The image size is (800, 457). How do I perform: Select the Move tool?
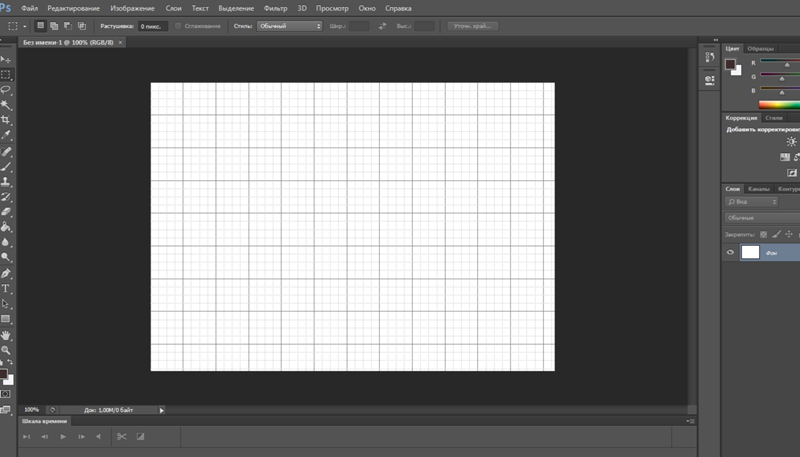click(6, 60)
